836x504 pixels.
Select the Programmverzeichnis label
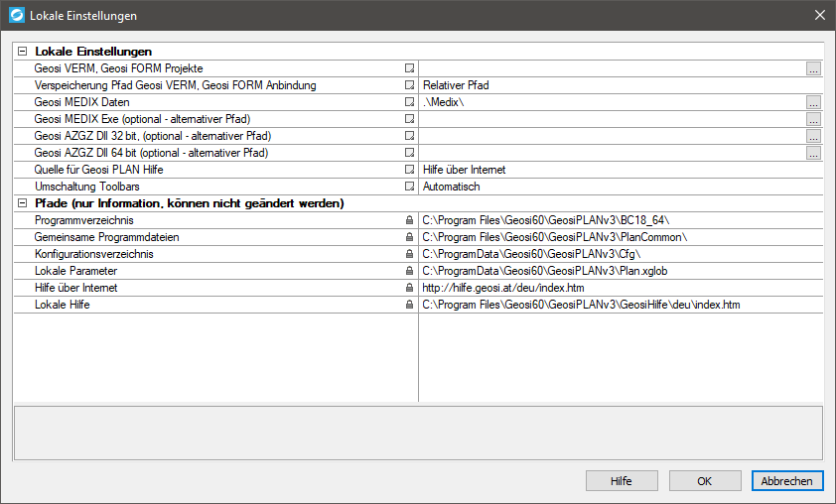pos(84,220)
